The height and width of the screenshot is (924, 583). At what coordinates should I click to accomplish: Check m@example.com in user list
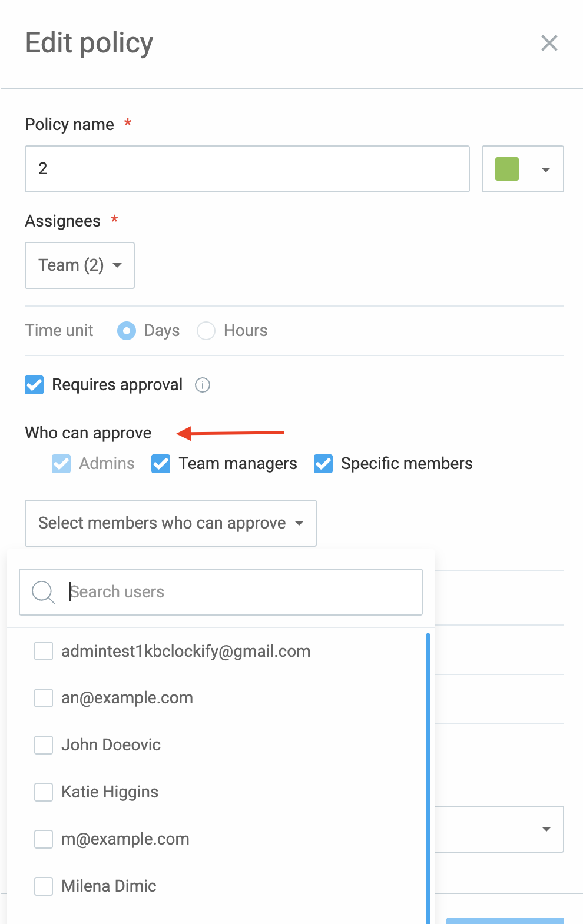tap(44, 839)
